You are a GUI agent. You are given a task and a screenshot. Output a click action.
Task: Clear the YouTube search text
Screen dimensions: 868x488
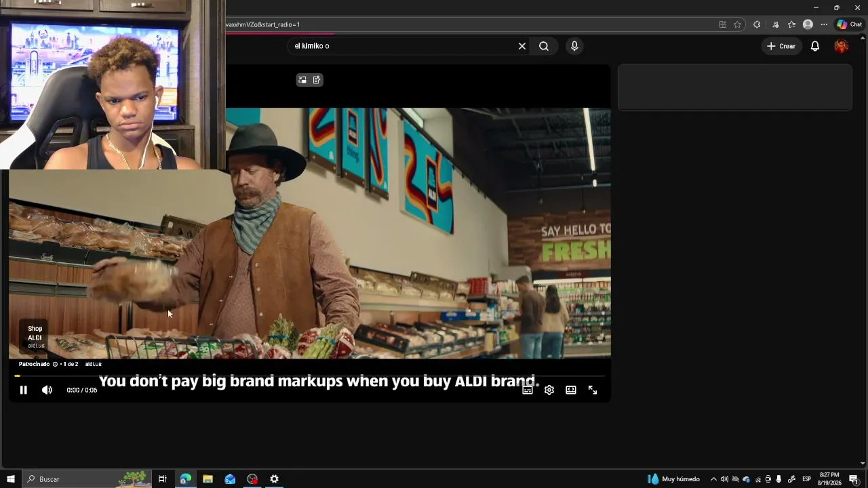click(x=522, y=46)
